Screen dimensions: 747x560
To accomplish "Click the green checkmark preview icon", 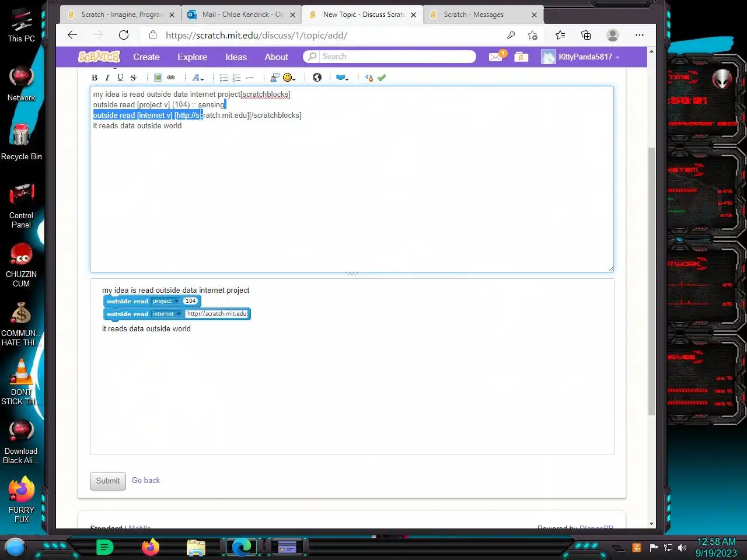I will click(x=382, y=78).
